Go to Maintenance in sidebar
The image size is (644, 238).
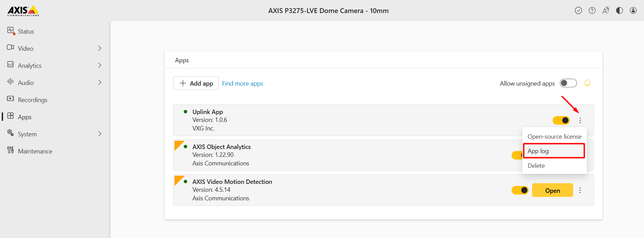pos(35,151)
